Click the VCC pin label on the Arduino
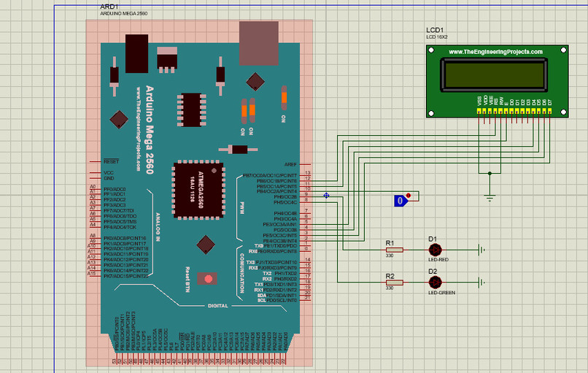Screen dimensions: 588x373 coord(109,173)
